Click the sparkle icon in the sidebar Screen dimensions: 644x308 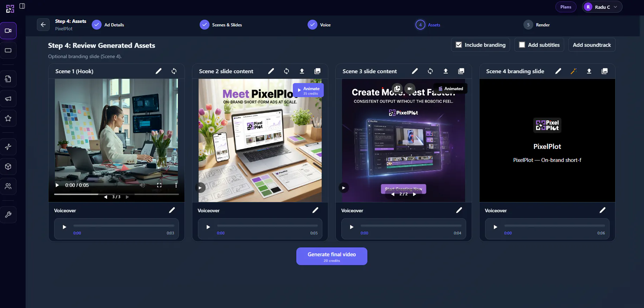[x=8, y=147]
